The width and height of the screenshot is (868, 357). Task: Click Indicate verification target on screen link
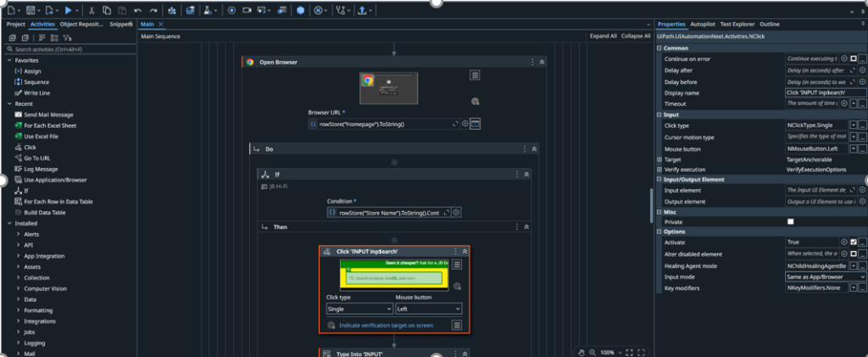click(386, 325)
